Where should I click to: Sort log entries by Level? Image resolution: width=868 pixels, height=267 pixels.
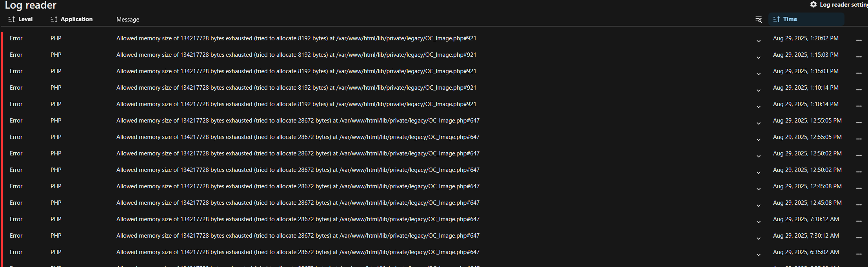tap(20, 19)
